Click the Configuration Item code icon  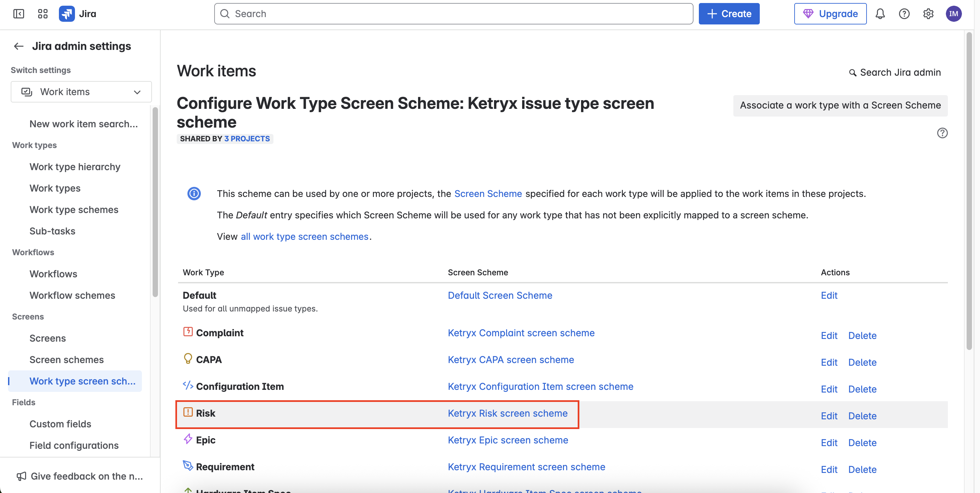pyautogui.click(x=188, y=385)
